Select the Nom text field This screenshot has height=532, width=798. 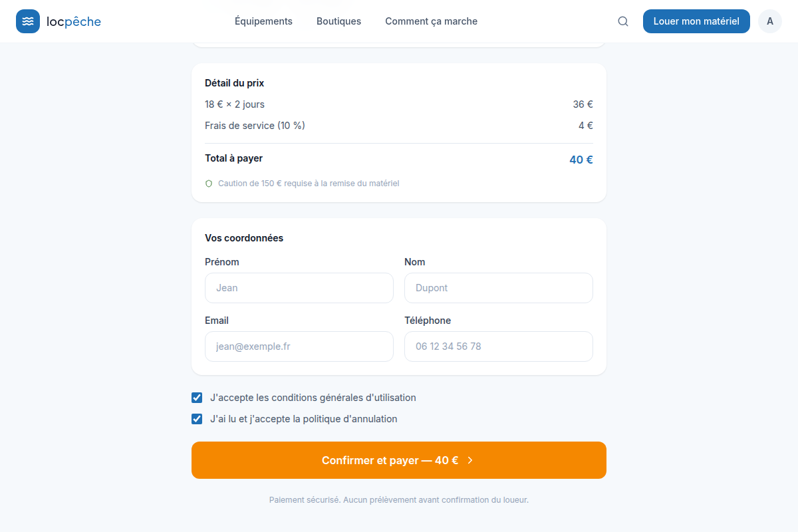pos(499,288)
